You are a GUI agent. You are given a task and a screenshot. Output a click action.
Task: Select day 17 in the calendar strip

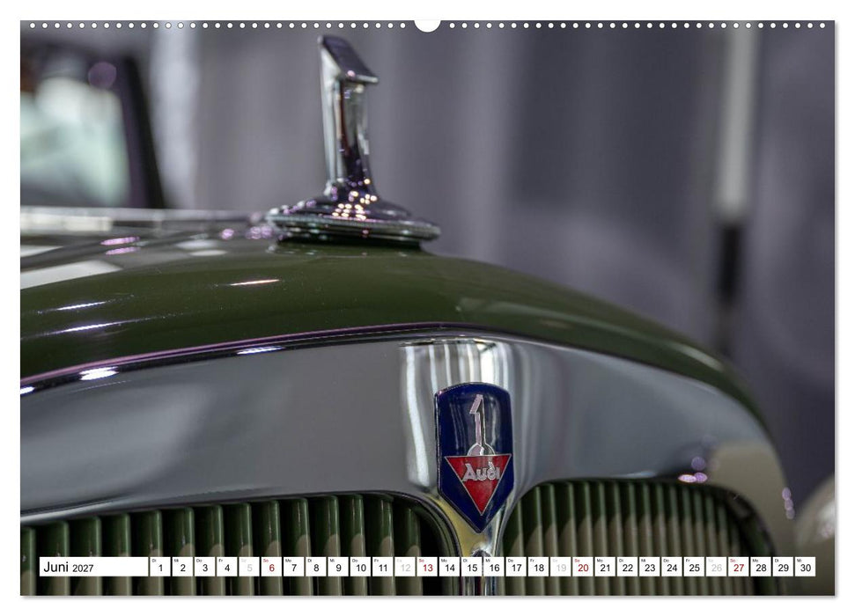point(516,567)
